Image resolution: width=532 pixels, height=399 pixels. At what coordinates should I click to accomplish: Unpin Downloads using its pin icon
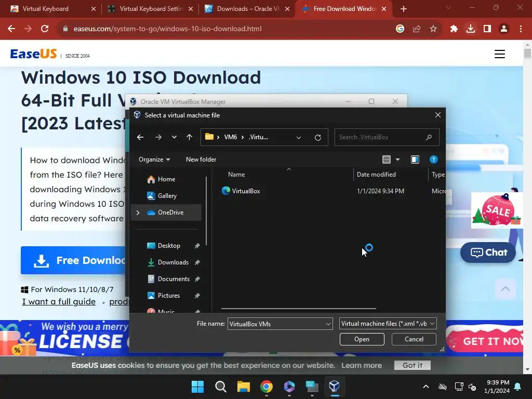197,262
